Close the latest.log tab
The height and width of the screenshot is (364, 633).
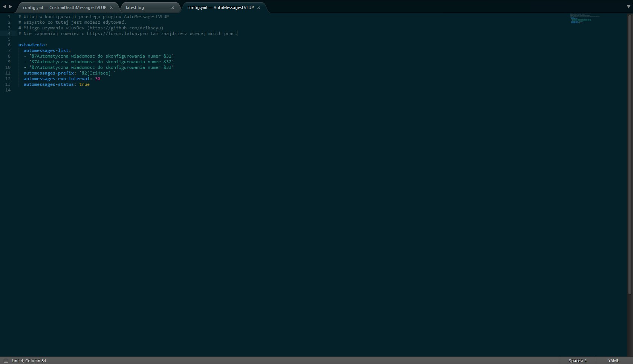(173, 8)
